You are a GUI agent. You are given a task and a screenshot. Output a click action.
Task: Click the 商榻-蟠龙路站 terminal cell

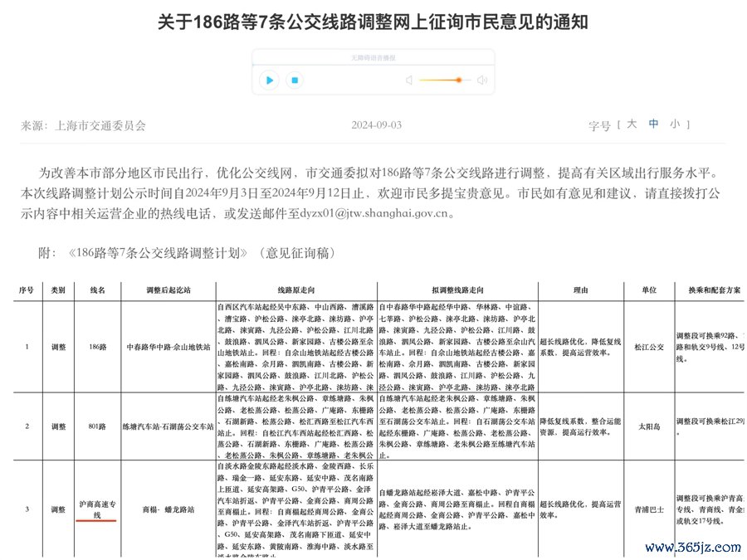(x=168, y=509)
